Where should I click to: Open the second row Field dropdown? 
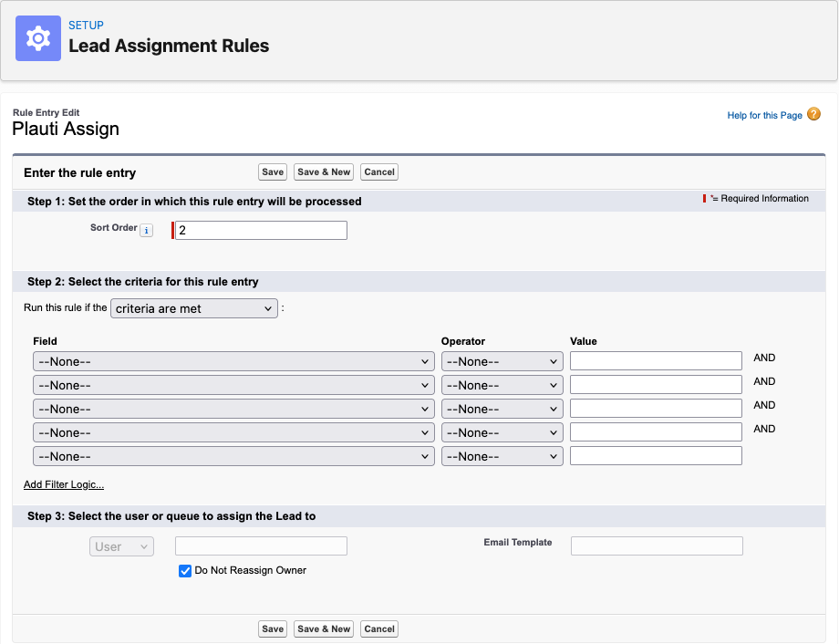pos(233,385)
